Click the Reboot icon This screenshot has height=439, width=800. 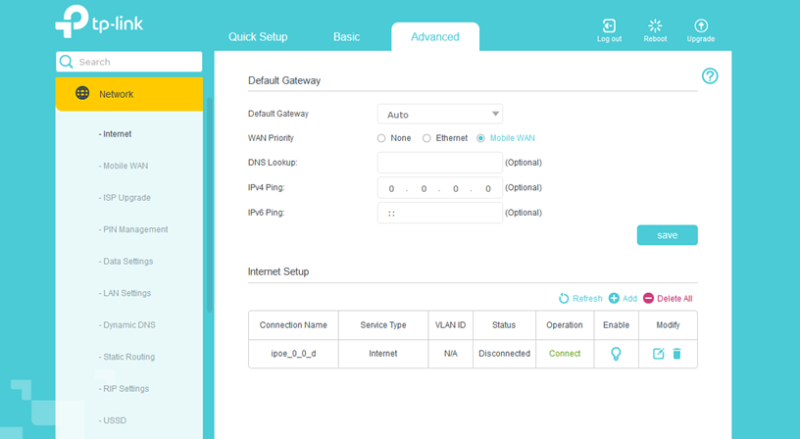click(655, 26)
